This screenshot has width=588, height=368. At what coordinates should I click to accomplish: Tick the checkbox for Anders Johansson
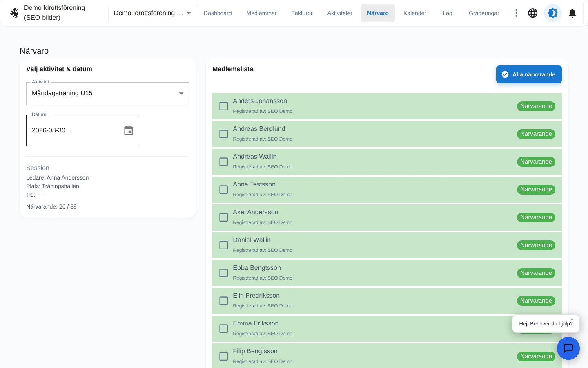224,106
